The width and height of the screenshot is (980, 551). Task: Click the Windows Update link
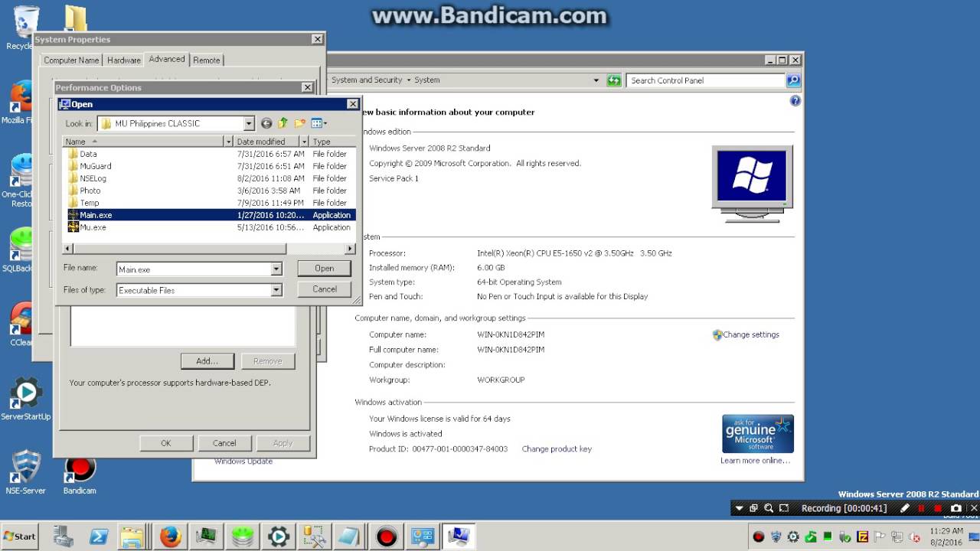pos(243,461)
